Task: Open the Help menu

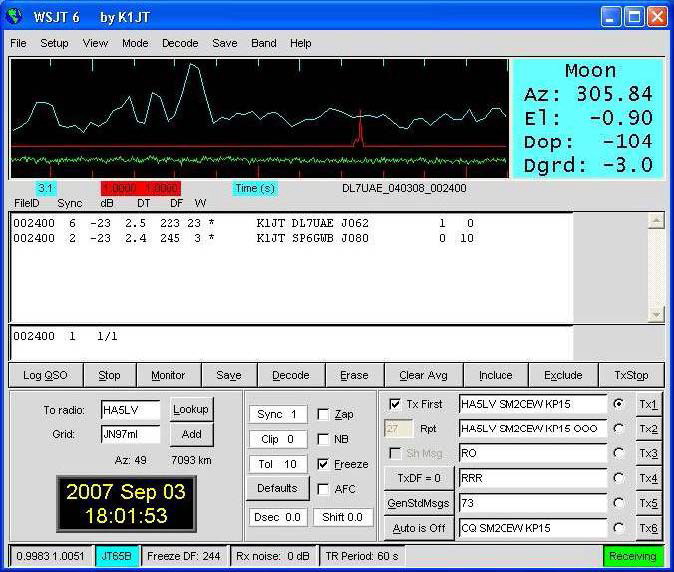Action: click(300, 43)
